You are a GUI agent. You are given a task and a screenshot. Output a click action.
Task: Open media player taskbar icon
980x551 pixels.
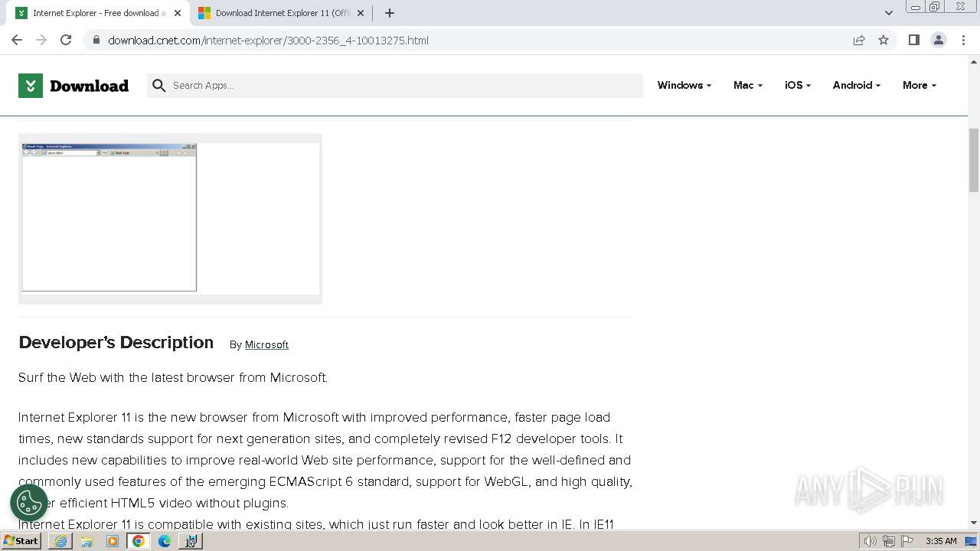[113, 541]
